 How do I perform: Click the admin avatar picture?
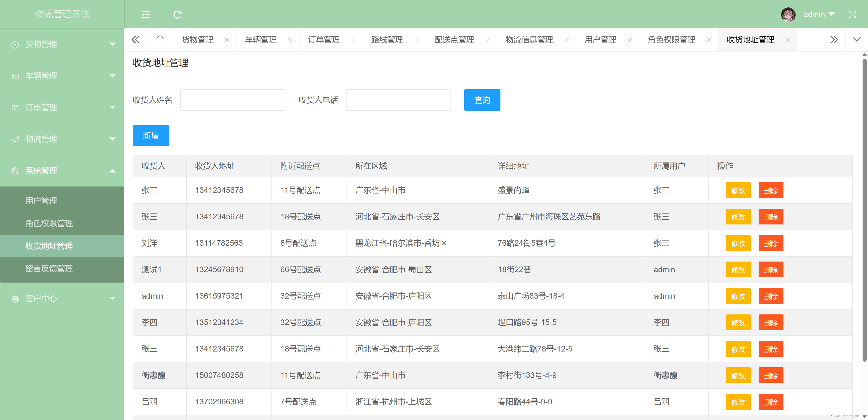(x=788, y=14)
